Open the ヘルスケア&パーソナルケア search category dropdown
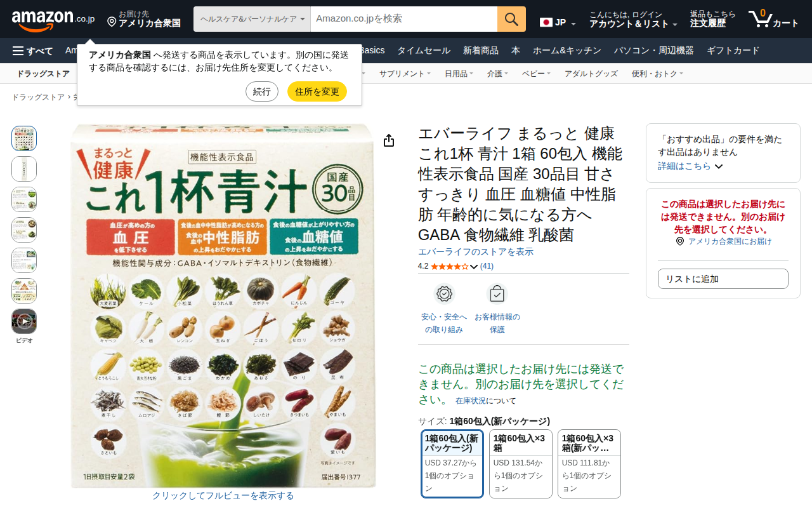 tap(252, 19)
